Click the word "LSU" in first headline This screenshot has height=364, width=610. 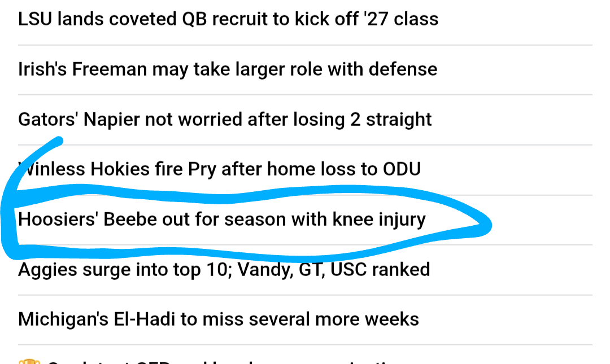tap(36, 19)
